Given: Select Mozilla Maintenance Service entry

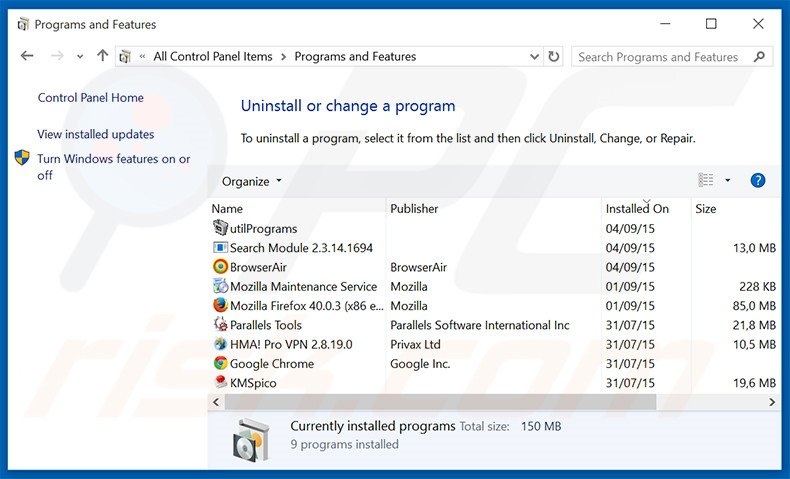Looking at the screenshot, I should click(303, 287).
